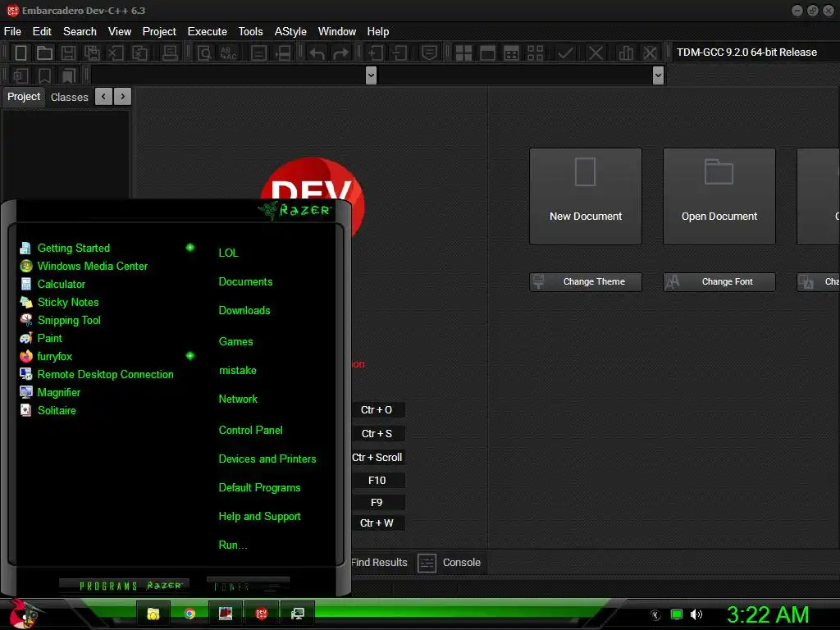Click the New file toolbar icon
This screenshot has width=840, height=630.
(x=21, y=53)
